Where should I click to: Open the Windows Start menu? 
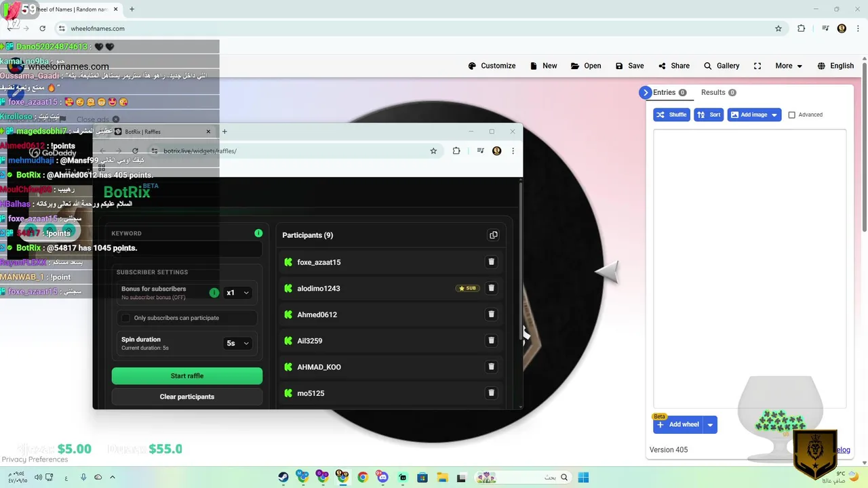[583, 477]
